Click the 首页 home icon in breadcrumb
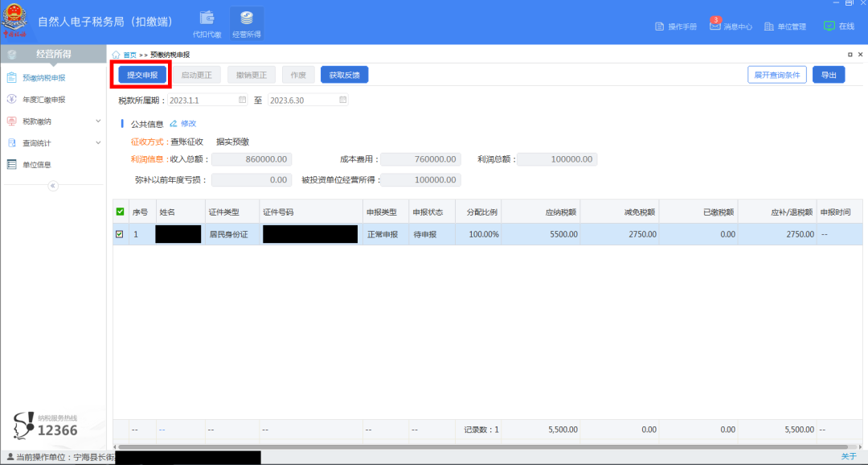 point(117,55)
